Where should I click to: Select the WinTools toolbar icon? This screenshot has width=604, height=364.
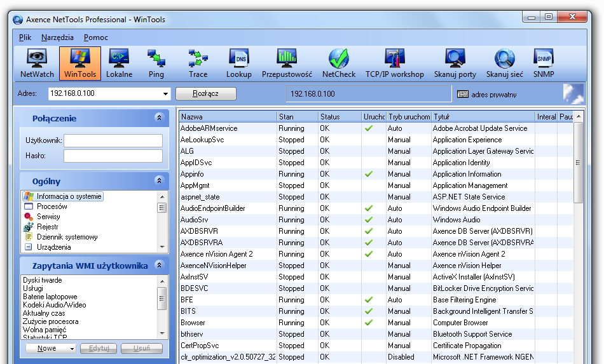pyautogui.click(x=80, y=64)
